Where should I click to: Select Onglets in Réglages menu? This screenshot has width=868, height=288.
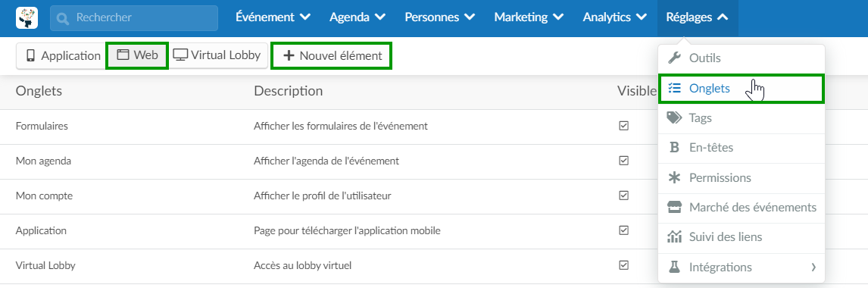(742, 88)
